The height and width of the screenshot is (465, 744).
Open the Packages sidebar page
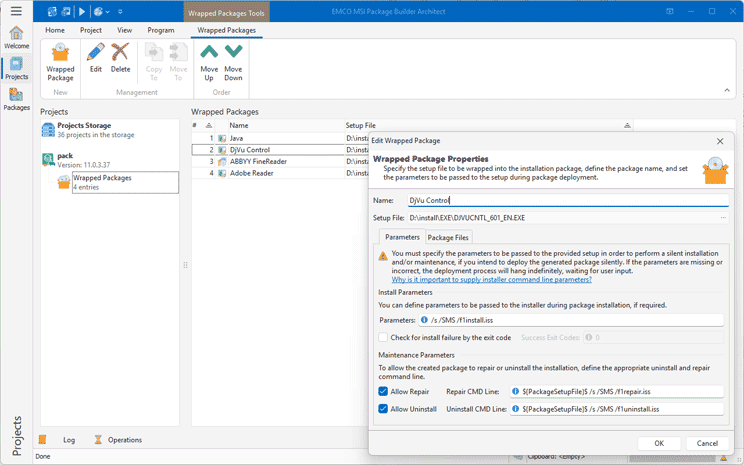16,99
